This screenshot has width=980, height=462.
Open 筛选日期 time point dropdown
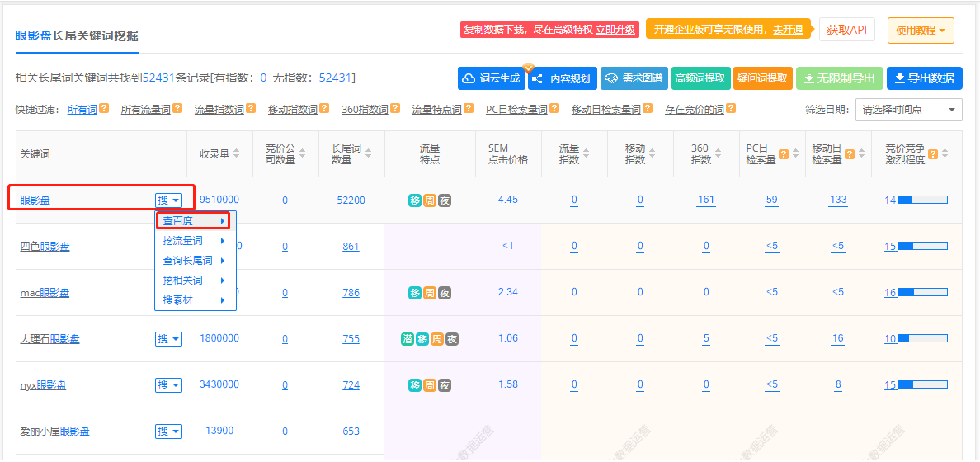(x=909, y=110)
